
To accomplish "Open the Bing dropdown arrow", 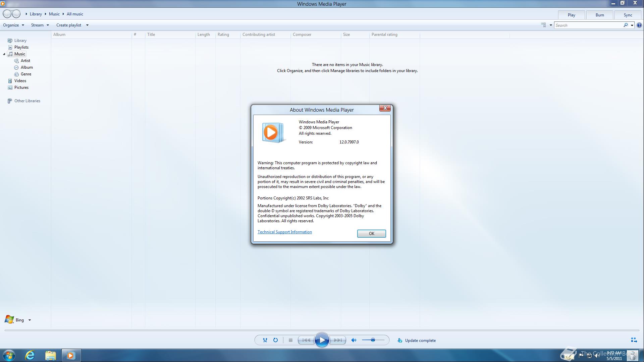I will (30, 320).
